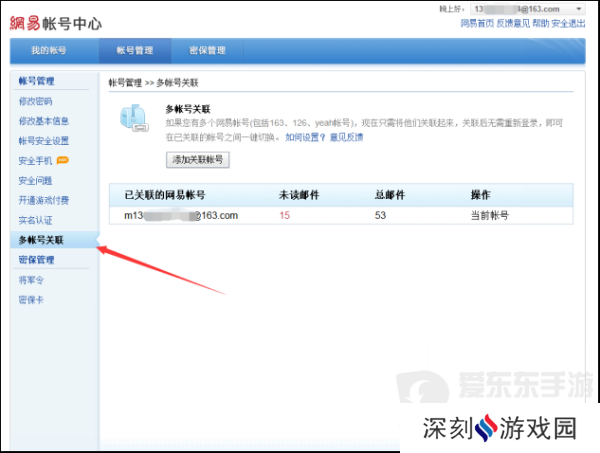
Task: Open 开通游戏付费 in the sidebar
Action: coord(44,200)
